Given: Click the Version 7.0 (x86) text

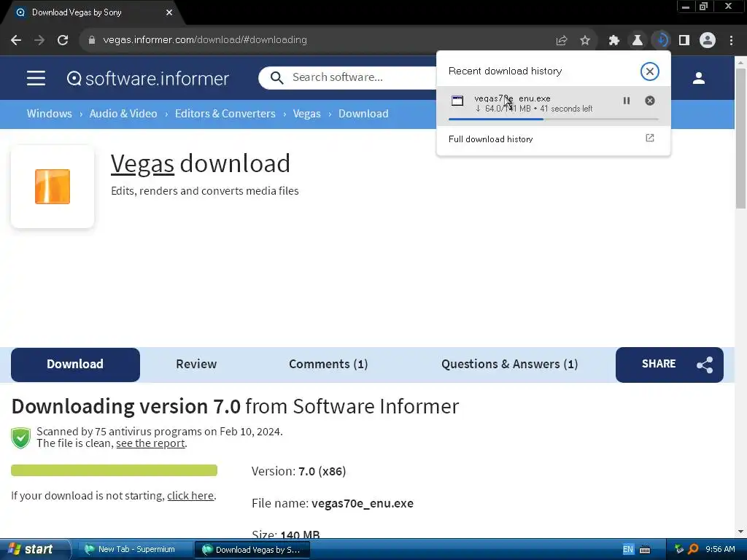Looking at the screenshot, I should 298,472.
